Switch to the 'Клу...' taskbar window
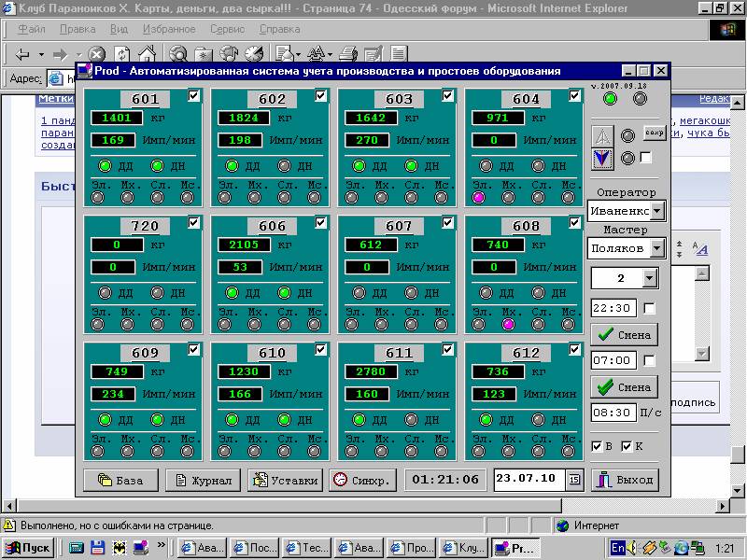 464,548
